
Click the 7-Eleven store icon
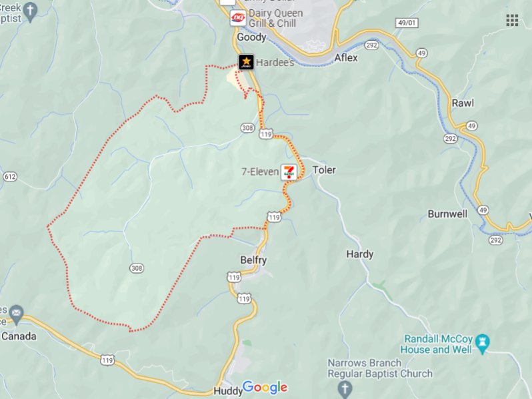tap(289, 172)
